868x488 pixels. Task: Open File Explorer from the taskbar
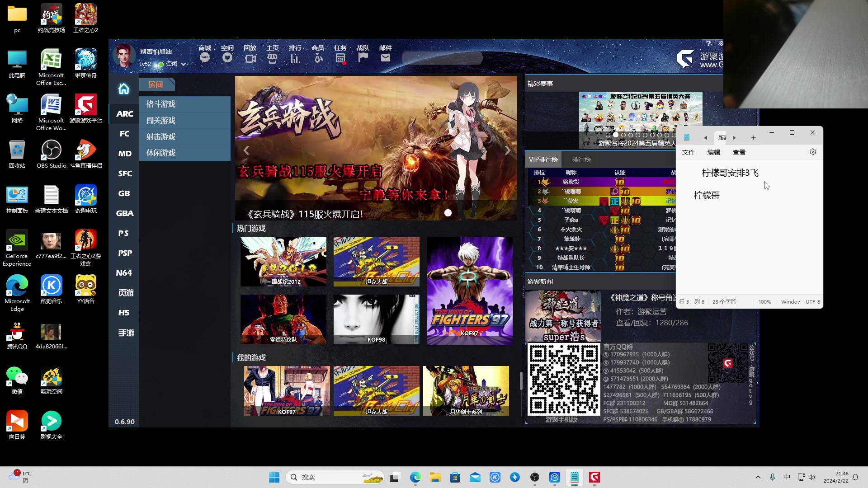[x=435, y=477]
